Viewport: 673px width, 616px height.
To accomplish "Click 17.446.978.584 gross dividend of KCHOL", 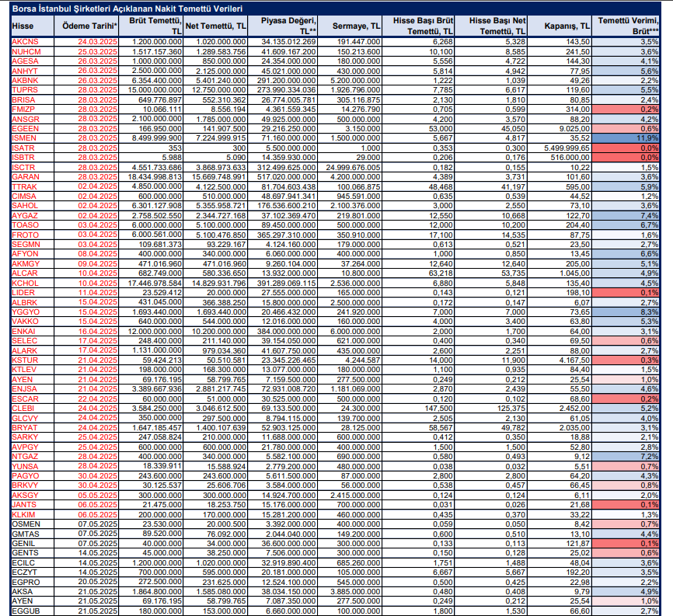I will pyautogui.click(x=155, y=283).
